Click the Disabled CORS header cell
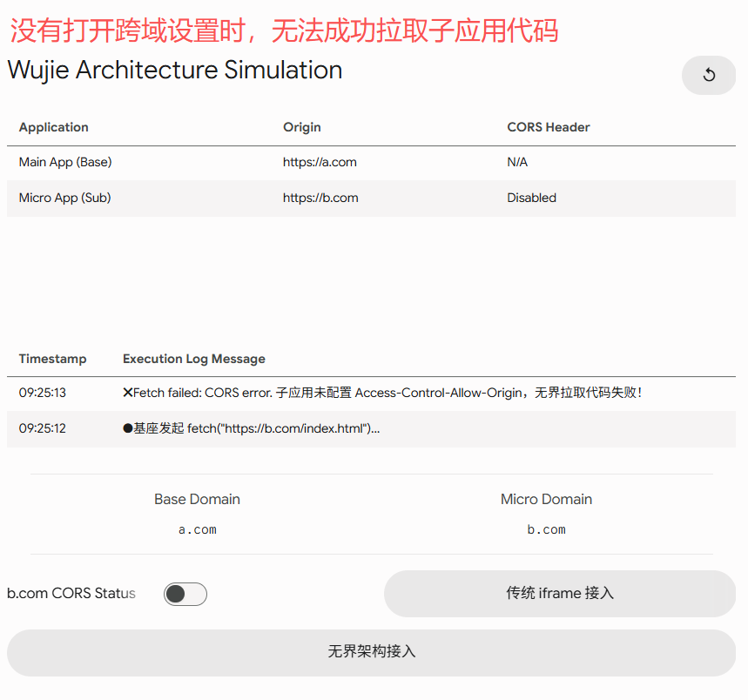 point(531,198)
